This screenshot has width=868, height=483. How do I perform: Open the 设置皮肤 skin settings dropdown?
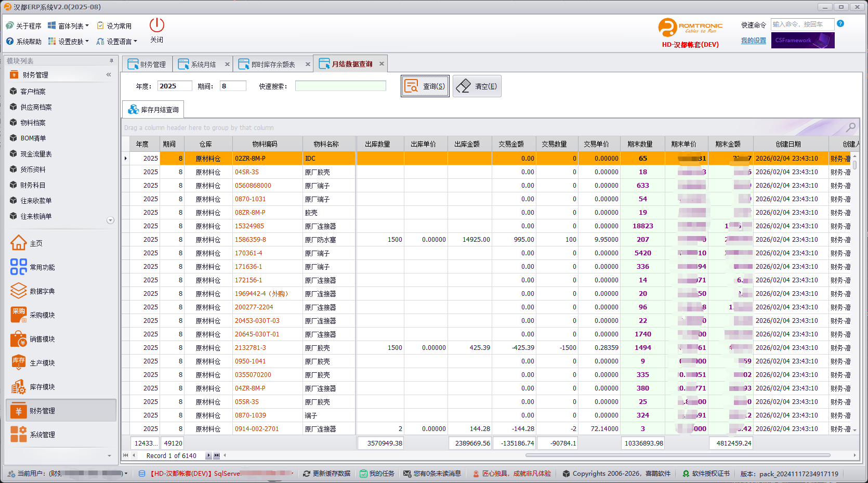68,42
